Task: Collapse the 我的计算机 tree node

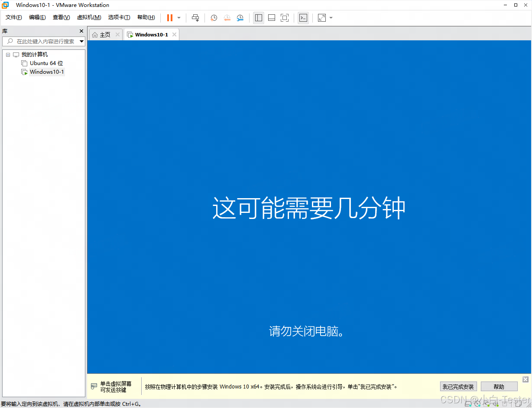Action: 8,55
